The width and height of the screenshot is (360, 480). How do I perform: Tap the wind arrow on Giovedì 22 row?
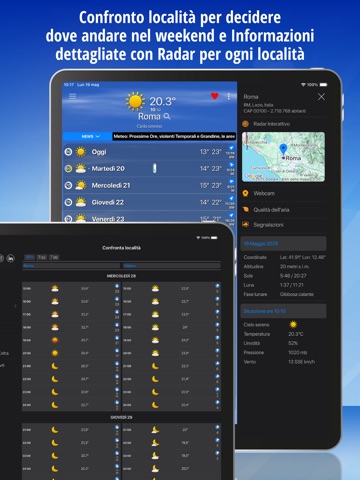231,198
